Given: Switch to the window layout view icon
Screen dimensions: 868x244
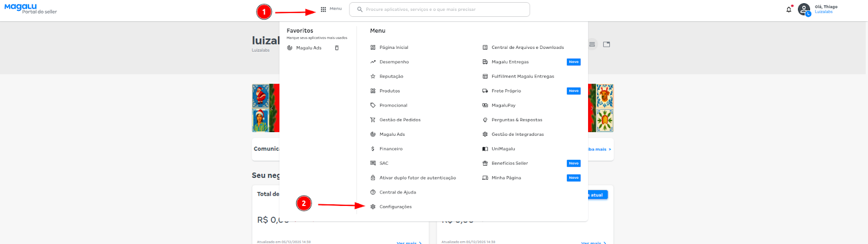Looking at the screenshot, I should coord(607,45).
